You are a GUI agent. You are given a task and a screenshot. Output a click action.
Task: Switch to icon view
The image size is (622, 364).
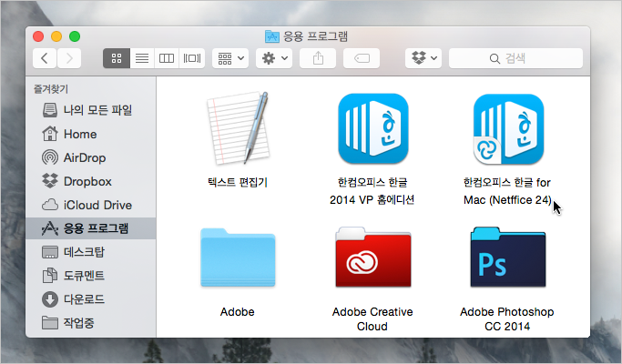(x=117, y=58)
